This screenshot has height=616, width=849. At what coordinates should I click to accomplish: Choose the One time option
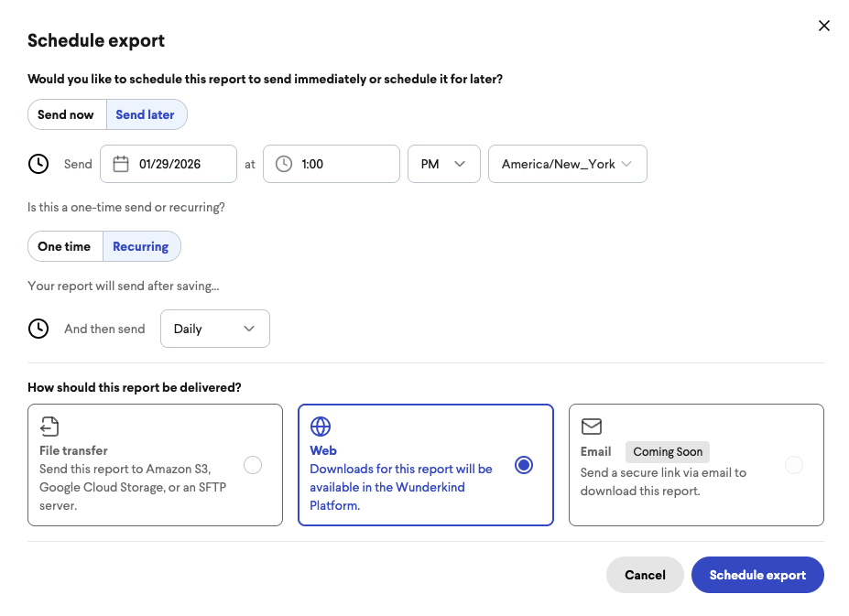(65, 246)
